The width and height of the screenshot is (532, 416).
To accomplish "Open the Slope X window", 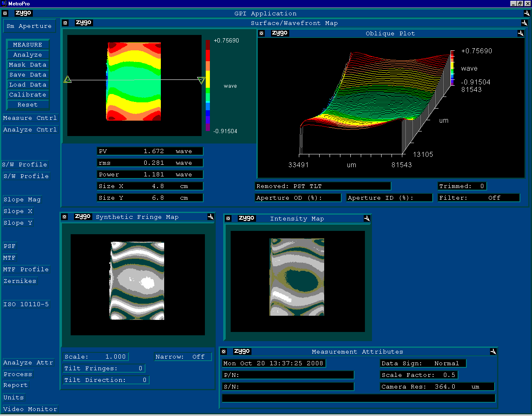I will tap(18, 211).
